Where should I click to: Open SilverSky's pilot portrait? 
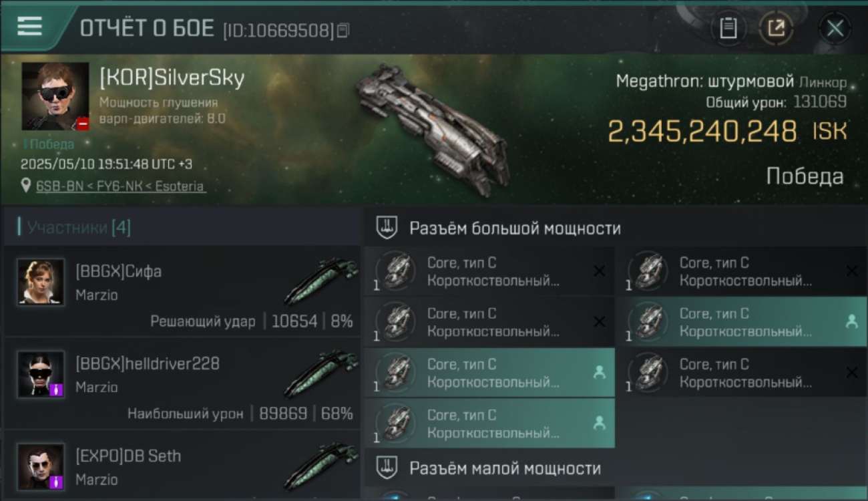pos(55,96)
